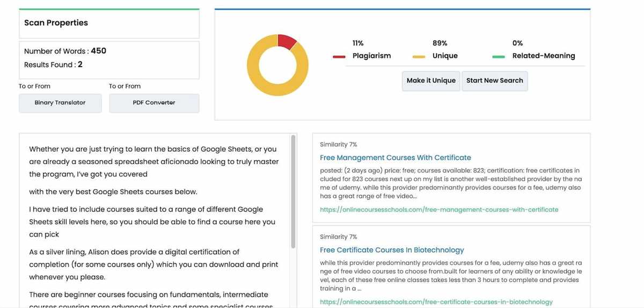
Task: Click the paragraph starting 'There are beginner courses'
Action: (x=151, y=300)
